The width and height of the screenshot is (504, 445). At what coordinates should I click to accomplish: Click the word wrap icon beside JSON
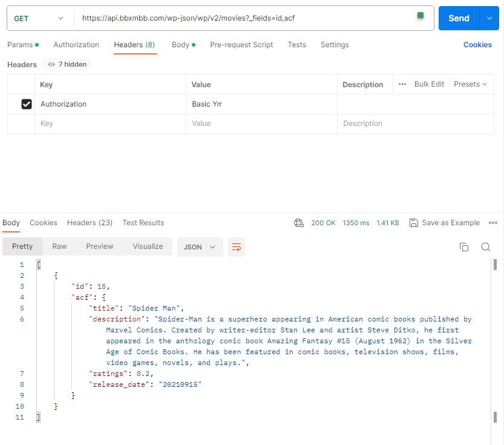pos(237,247)
